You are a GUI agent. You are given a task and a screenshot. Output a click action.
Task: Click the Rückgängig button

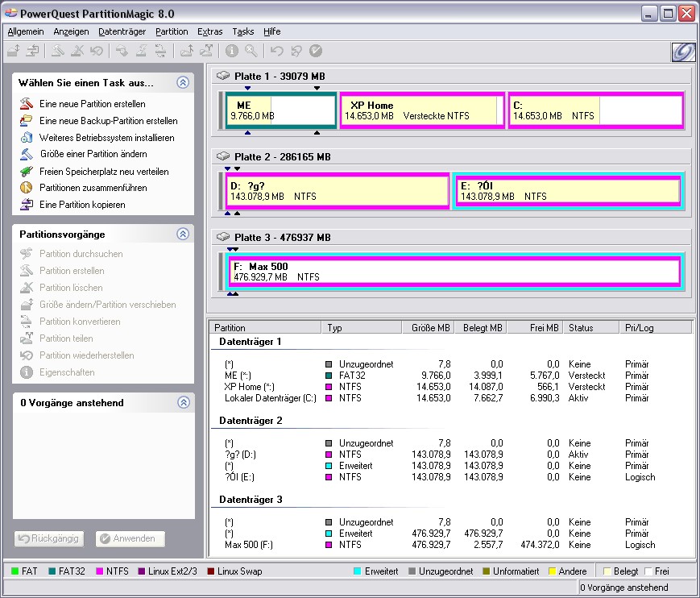tap(49, 538)
